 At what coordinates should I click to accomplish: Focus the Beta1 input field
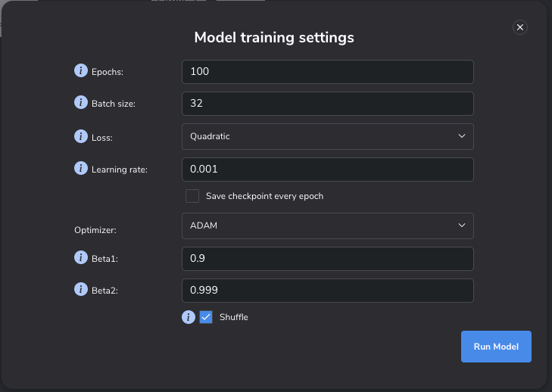pos(327,259)
